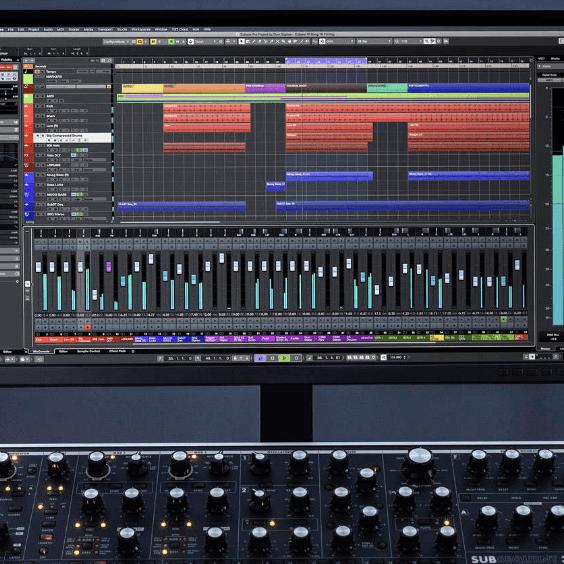Click the record button in transport bar
The width and height of the screenshot is (564, 564).
[x=296, y=358]
